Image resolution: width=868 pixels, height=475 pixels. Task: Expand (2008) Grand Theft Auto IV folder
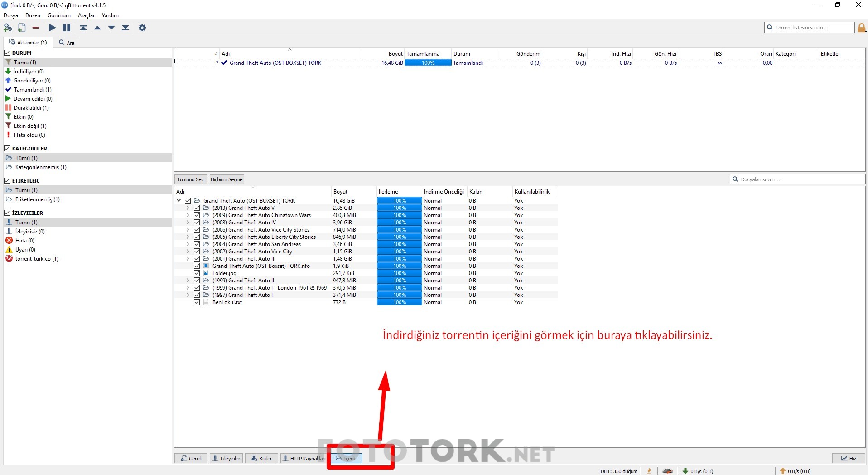pos(188,223)
